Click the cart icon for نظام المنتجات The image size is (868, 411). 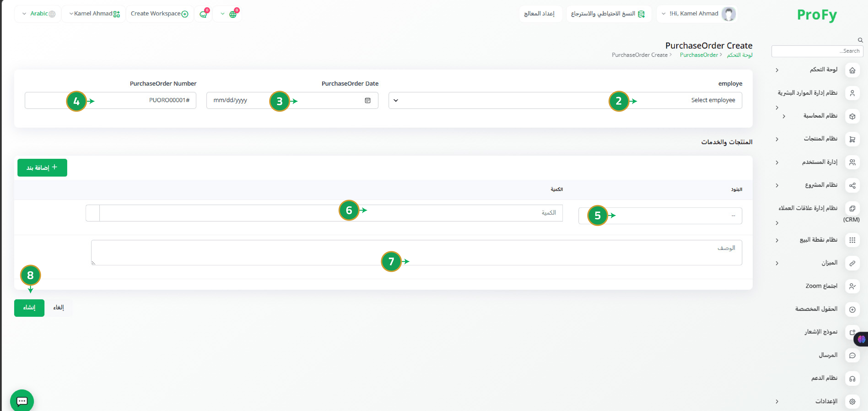[x=852, y=139]
